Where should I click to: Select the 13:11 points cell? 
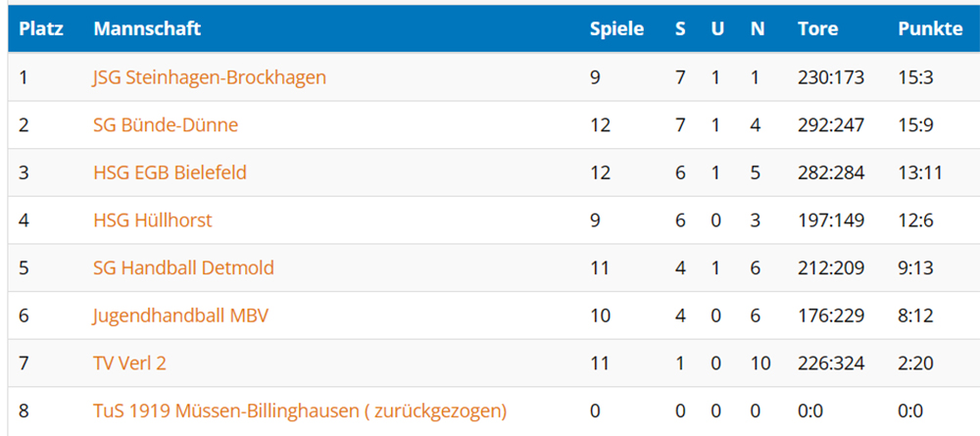coord(920,172)
